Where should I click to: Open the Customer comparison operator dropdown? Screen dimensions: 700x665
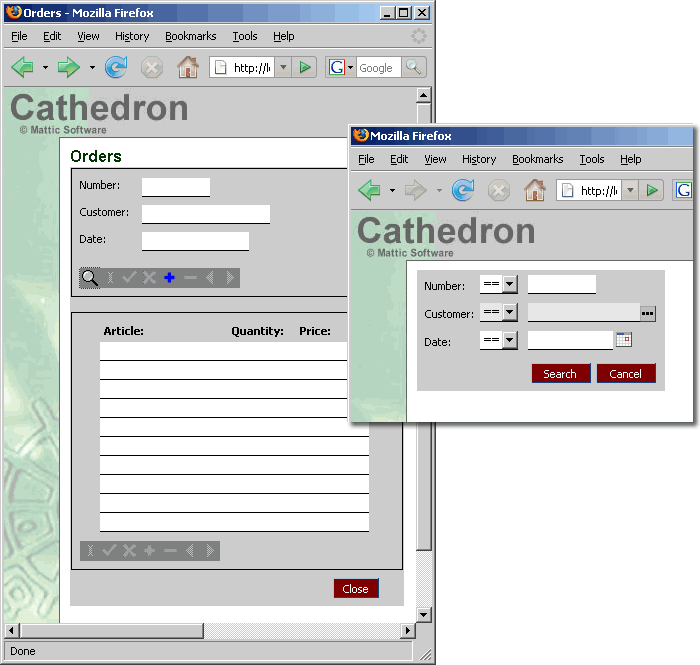click(509, 313)
